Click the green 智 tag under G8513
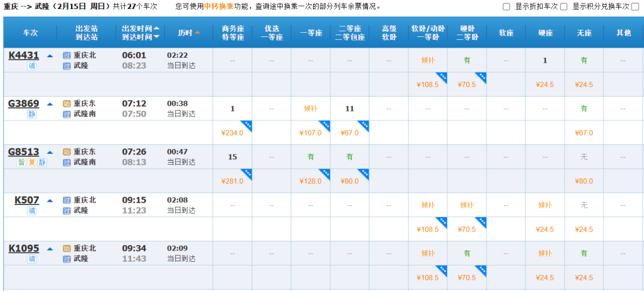Image resolution: width=644 pixels, height=291 pixels. pyautogui.click(x=21, y=163)
